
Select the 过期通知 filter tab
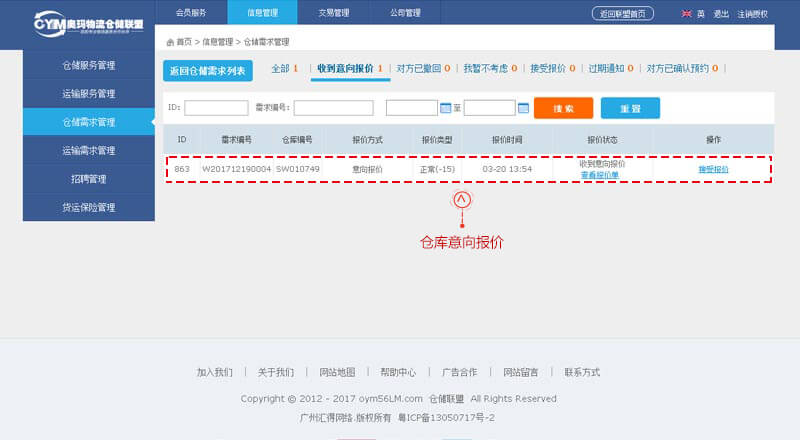click(610, 68)
